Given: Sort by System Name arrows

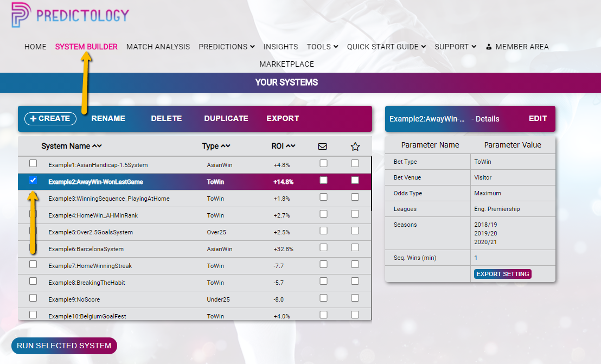Looking at the screenshot, I should [x=97, y=146].
